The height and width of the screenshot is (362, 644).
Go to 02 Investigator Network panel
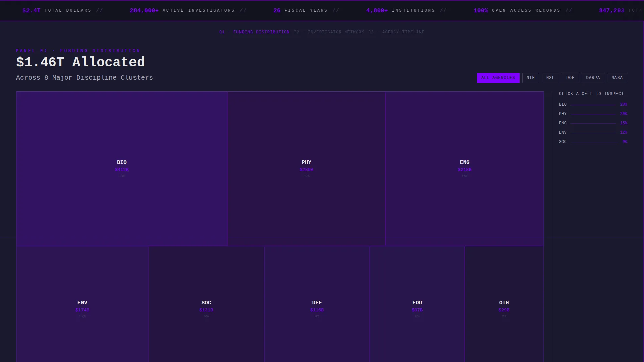point(329,32)
